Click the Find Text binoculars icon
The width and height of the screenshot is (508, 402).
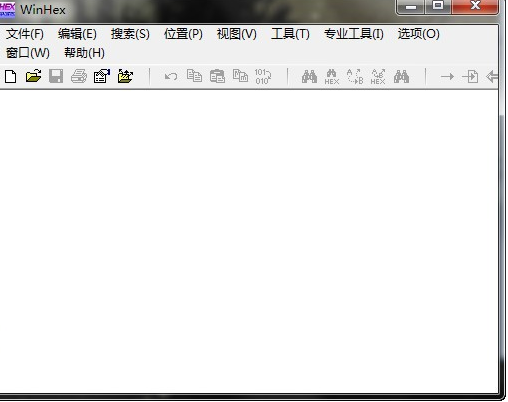click(x=309, y=77)
